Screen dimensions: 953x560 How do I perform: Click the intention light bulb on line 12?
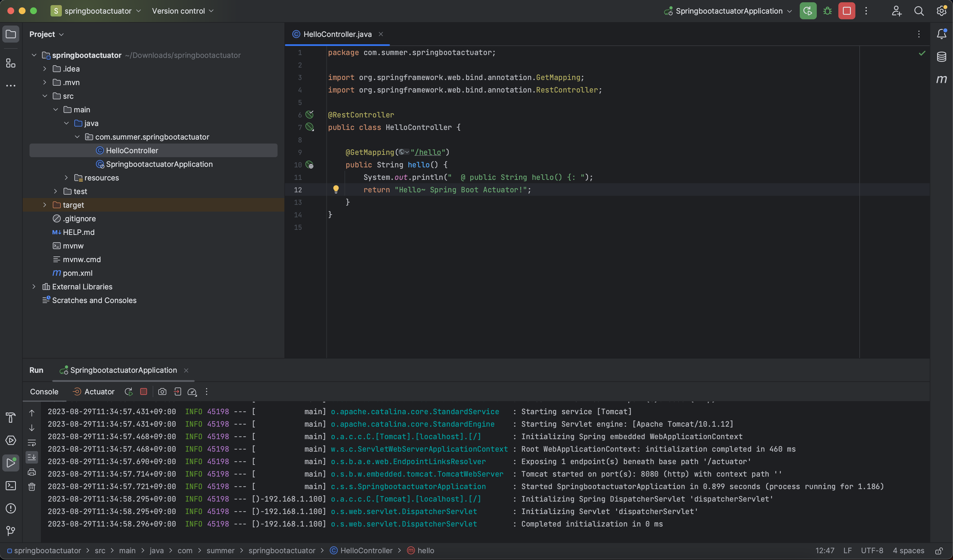(336, 189)
